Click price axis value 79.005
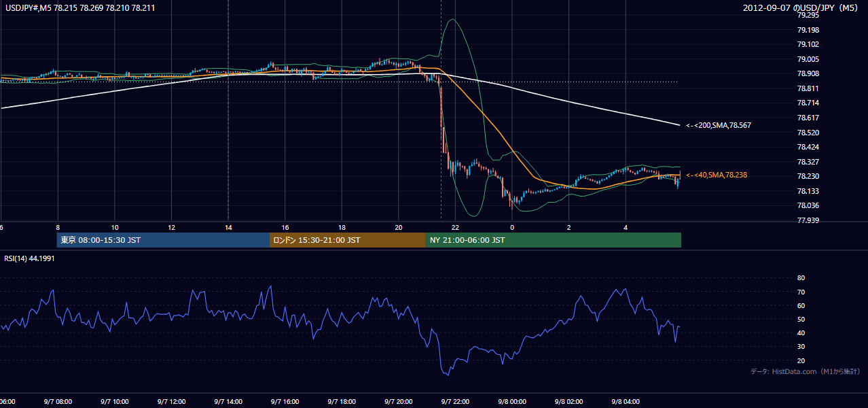 tap(807, 59)
